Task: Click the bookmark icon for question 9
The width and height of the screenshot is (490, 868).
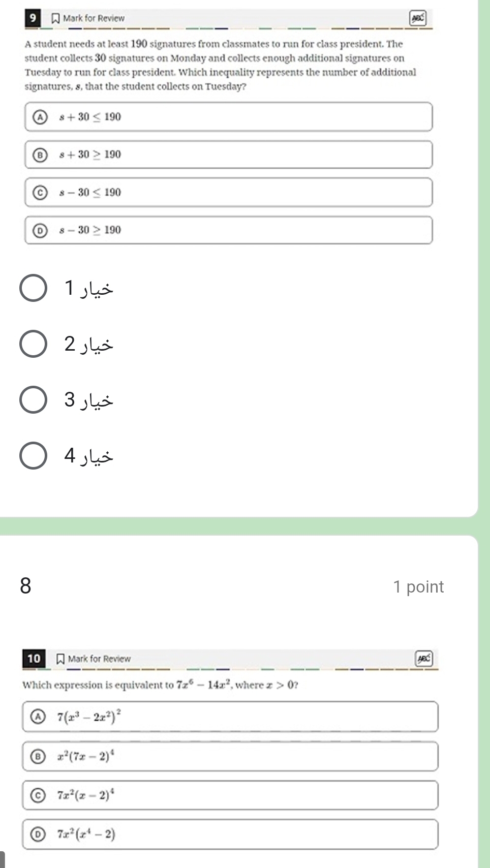Action: point(55,18)
